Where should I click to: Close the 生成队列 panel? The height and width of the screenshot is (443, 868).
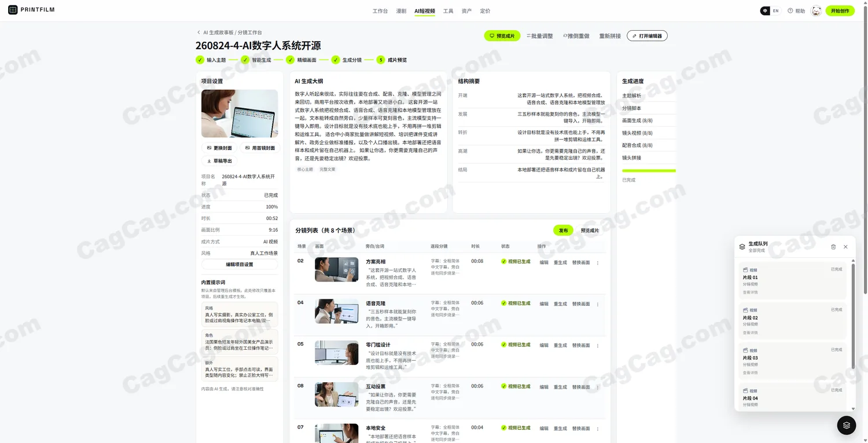coord(845,247)
